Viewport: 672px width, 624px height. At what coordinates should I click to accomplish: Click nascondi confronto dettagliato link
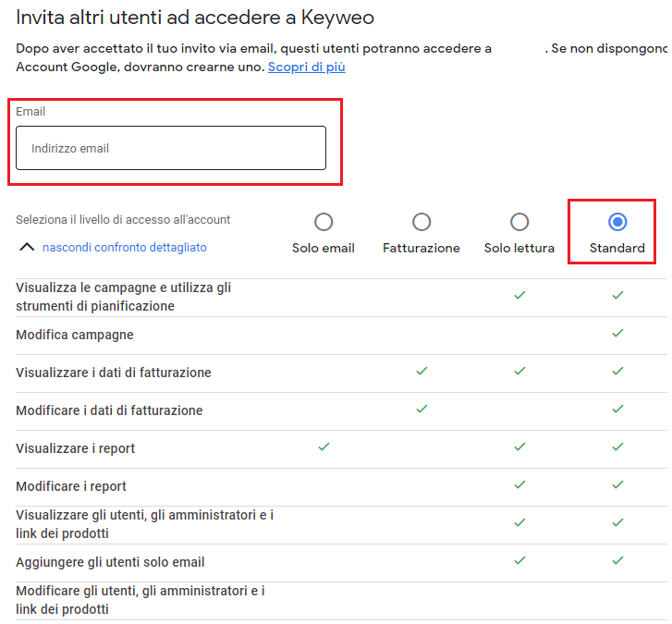pyautogui.click(x=124, y=247)
